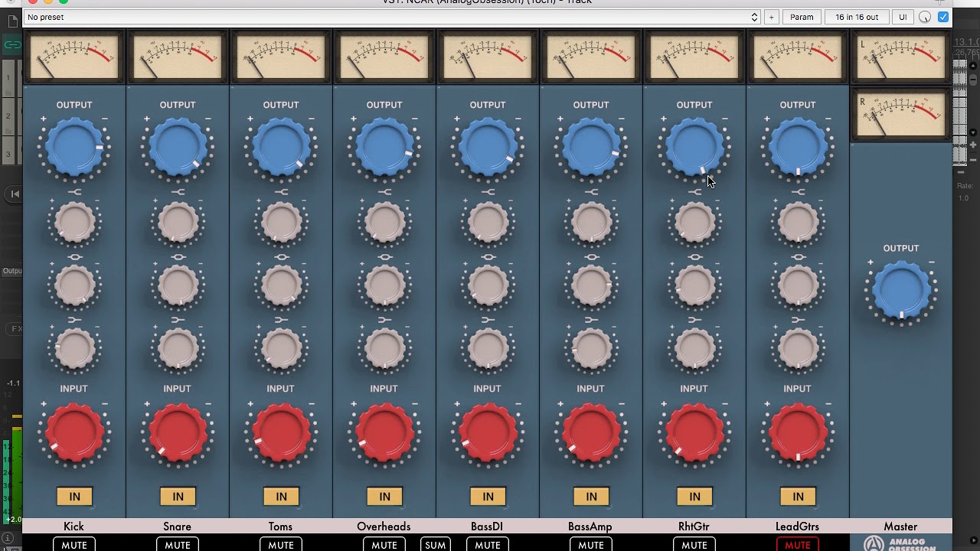980x551 pixels.
Task: Mute the Toms track
Action: (x=281, y=545)
